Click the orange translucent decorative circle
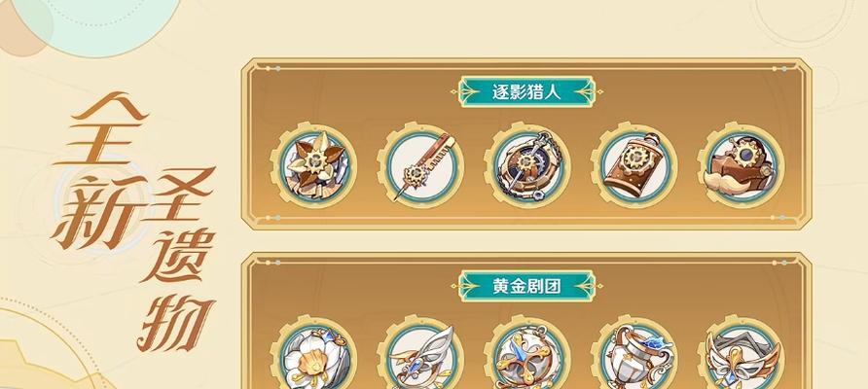 tap(23, 27)
